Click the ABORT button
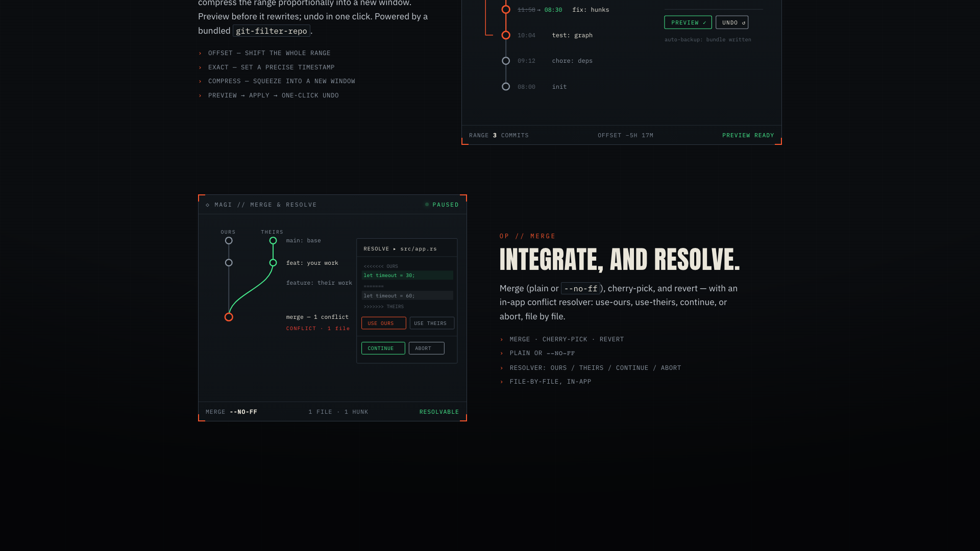The height and width of the screenshot is (551, 980). point(426,348)
